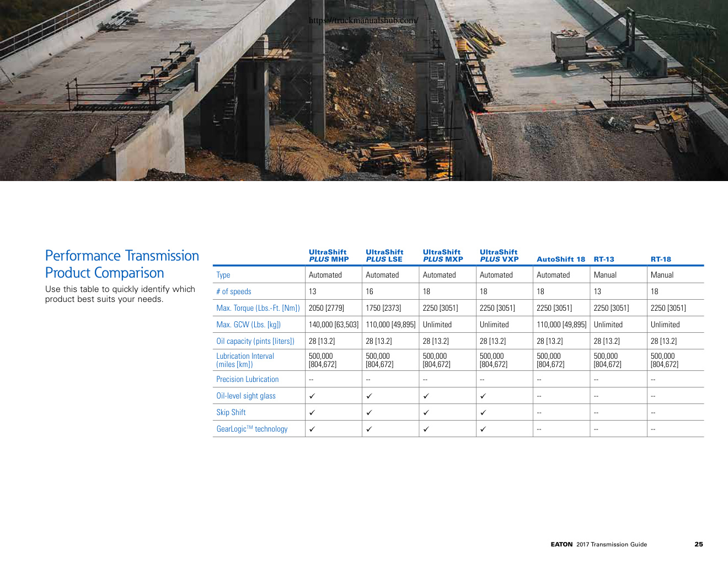Click the Oil-level sight glass checkmark under MXP
Image resolution: width=728 pixels, height=563 pixels.
pyautogui.click(x=426, y=396)
